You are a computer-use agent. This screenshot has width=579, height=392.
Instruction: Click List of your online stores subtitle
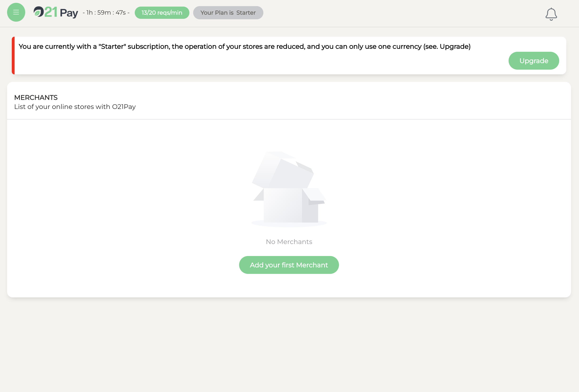coord(75,107)
